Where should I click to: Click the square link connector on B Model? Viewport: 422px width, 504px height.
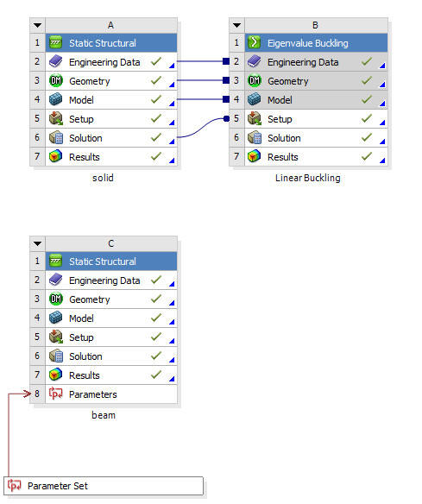[226, 99]
